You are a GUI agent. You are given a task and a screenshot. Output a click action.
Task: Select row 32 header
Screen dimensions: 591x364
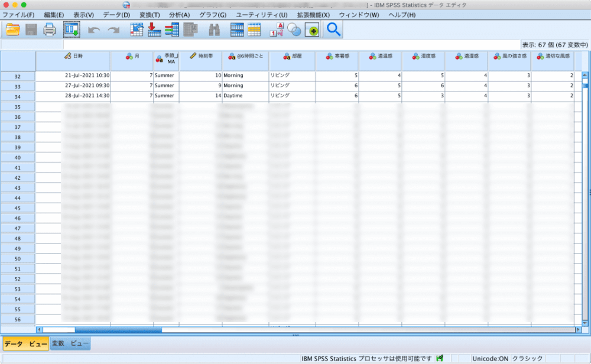(18, 76)
